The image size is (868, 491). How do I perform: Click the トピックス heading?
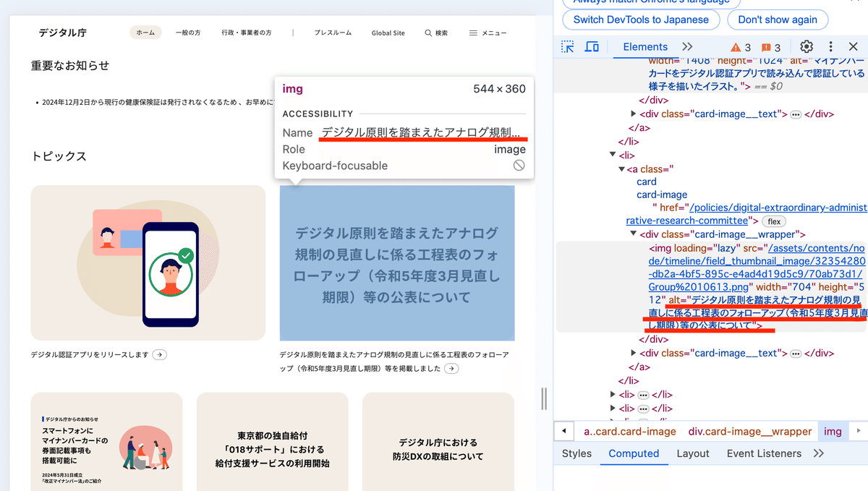59,156
